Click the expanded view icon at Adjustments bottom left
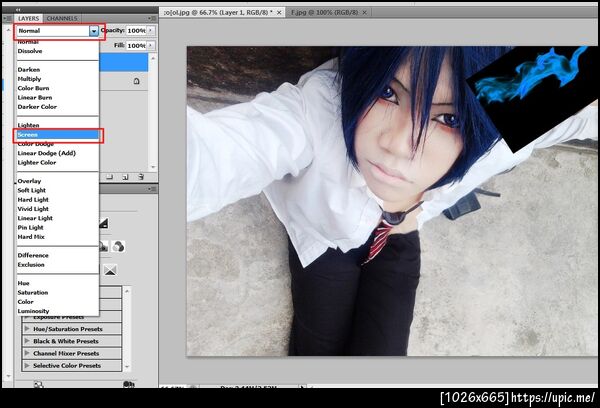This screenshot has width=600, height=408. [39, 385]
